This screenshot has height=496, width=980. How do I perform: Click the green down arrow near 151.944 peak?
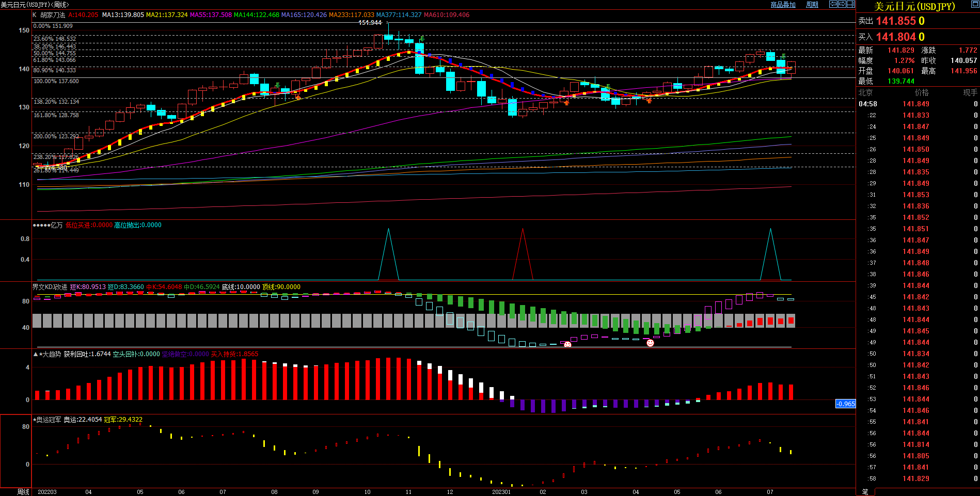[x=422, y=39]
